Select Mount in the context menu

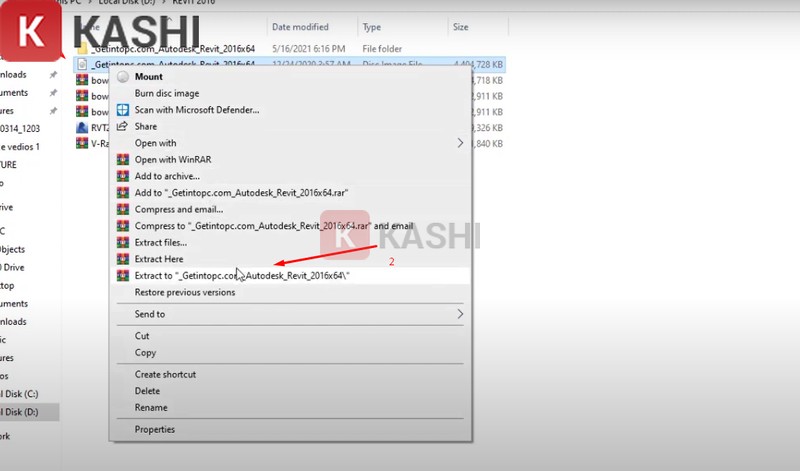pyautogui.click(x=148, y=77)
